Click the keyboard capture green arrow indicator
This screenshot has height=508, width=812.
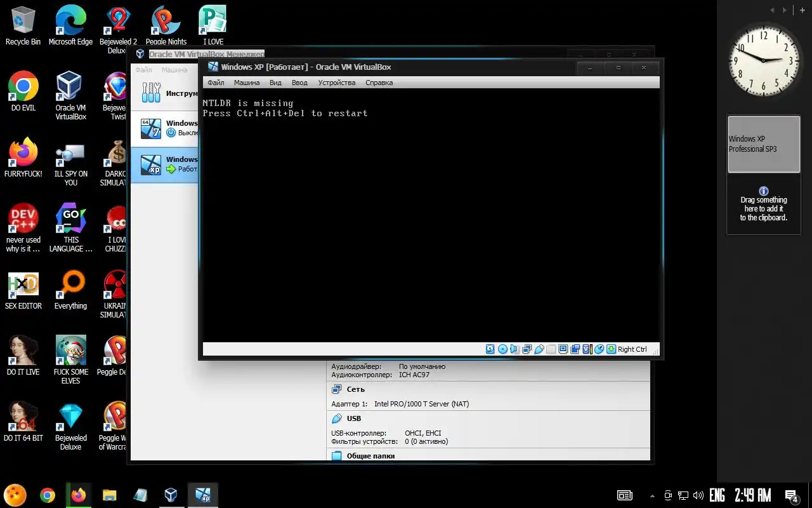click(611, 349)
